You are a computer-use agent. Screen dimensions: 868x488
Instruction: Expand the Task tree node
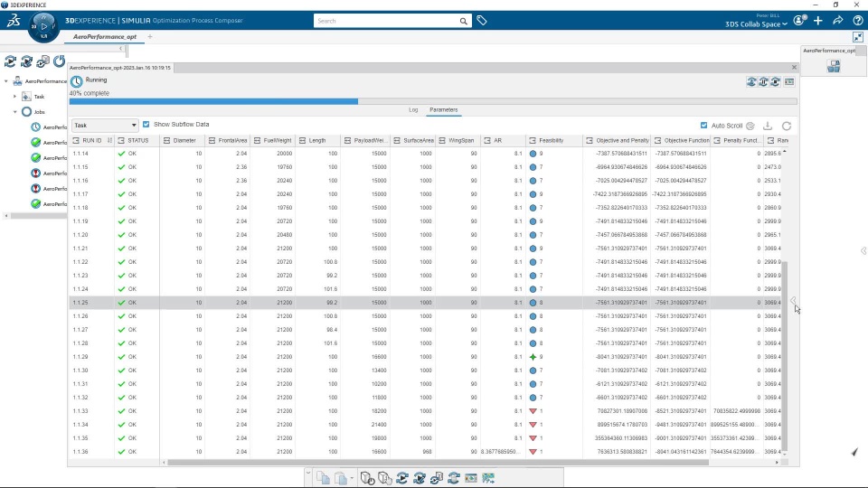[15, 97]
